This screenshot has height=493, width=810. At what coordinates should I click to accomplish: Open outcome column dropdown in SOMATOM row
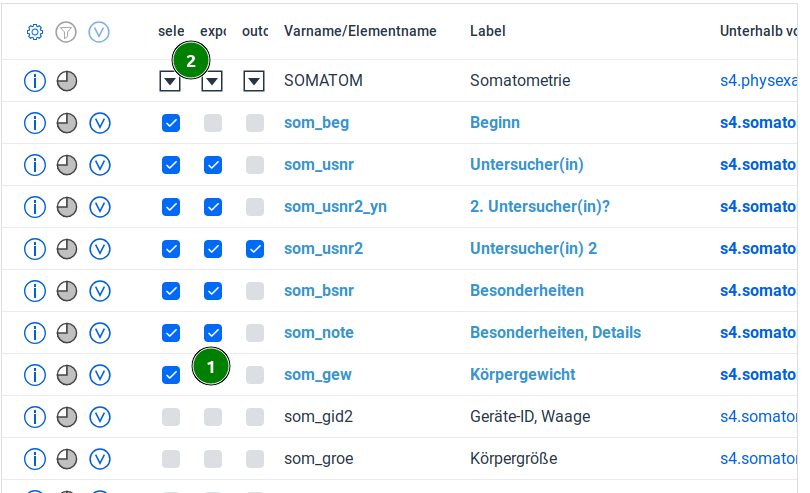[x=255, y=81]
